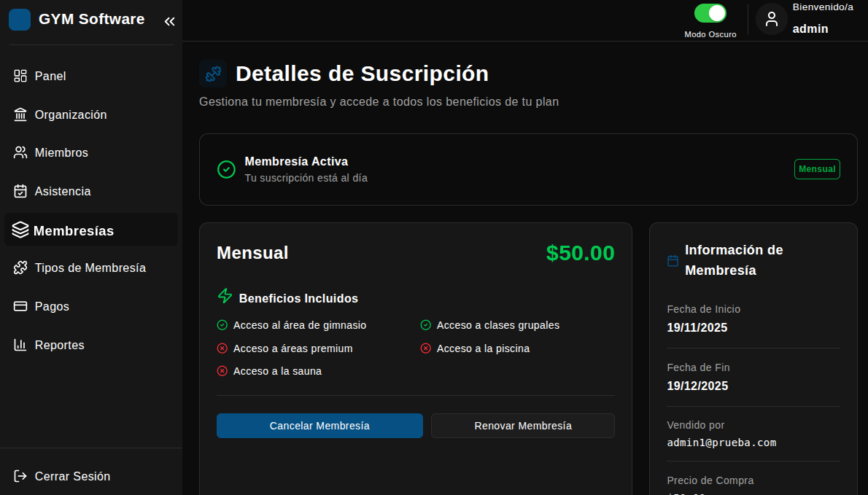Click the Cancelar Membresía button

[x=319, y=425]
